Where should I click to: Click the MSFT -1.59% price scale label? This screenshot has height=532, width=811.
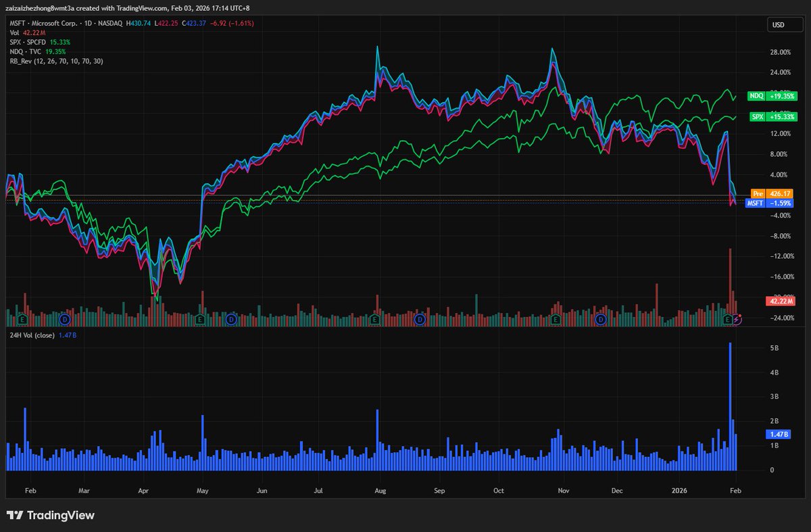point(769,203)
